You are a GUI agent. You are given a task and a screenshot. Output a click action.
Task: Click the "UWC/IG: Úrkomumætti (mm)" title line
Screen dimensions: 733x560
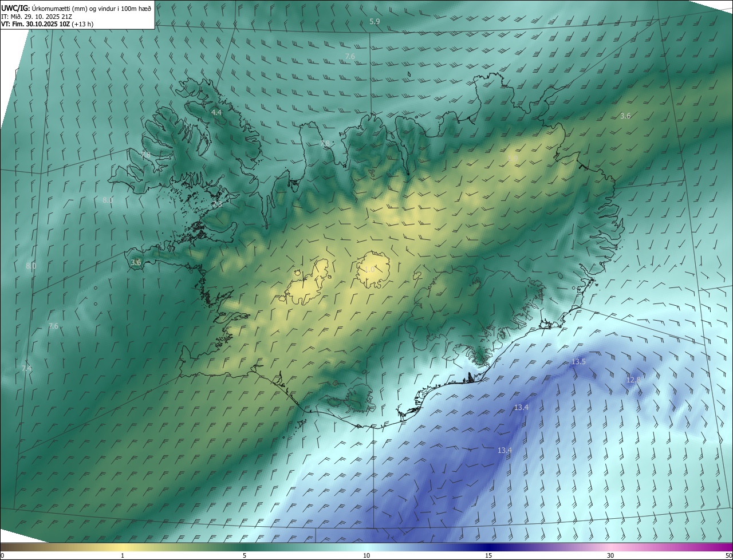coord(77,9)
